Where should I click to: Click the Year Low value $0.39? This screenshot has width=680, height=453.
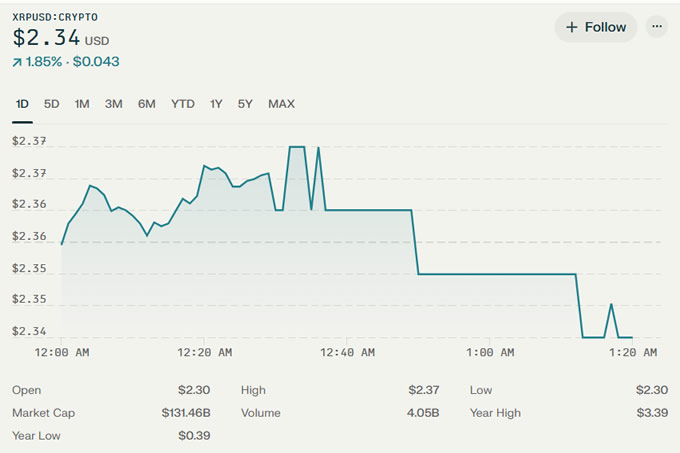[x=194, y=436]
